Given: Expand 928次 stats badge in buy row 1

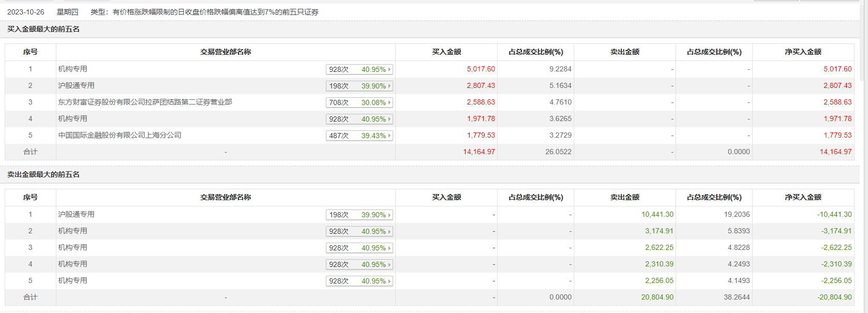Looking at the screenshot, I should pos(360,69).
